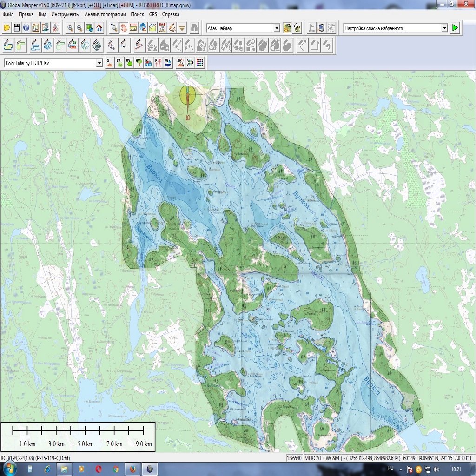
Task: Toggle Lidar ground points filter G
Action: pos(109,63)
